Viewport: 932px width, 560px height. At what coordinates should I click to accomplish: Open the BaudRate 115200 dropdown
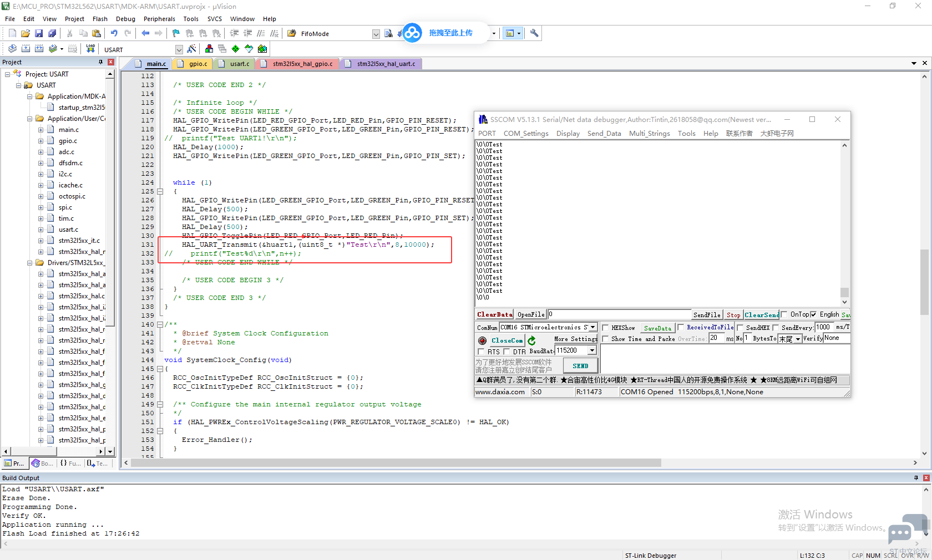[x=592, y=350]
